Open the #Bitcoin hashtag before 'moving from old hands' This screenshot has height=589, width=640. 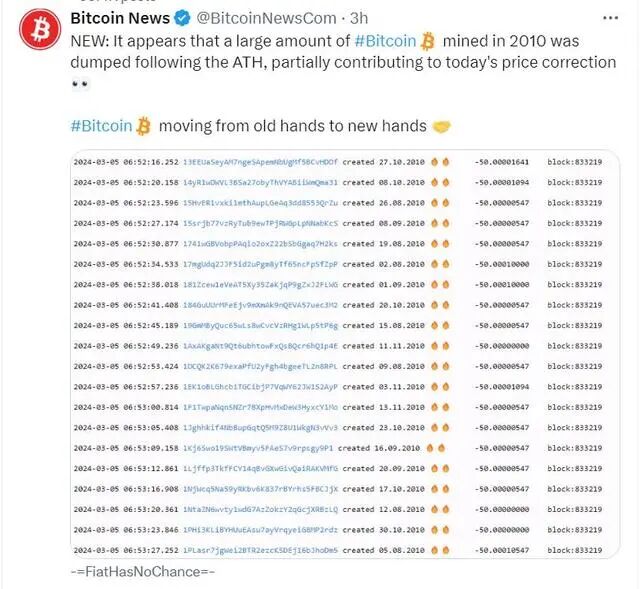pyautogui.click(x=101, y=126)
